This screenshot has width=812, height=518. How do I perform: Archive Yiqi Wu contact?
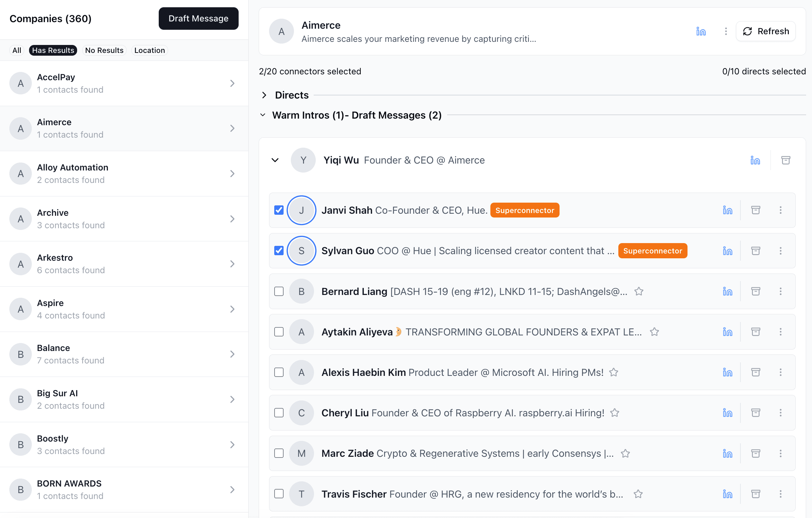coord(785,160)
